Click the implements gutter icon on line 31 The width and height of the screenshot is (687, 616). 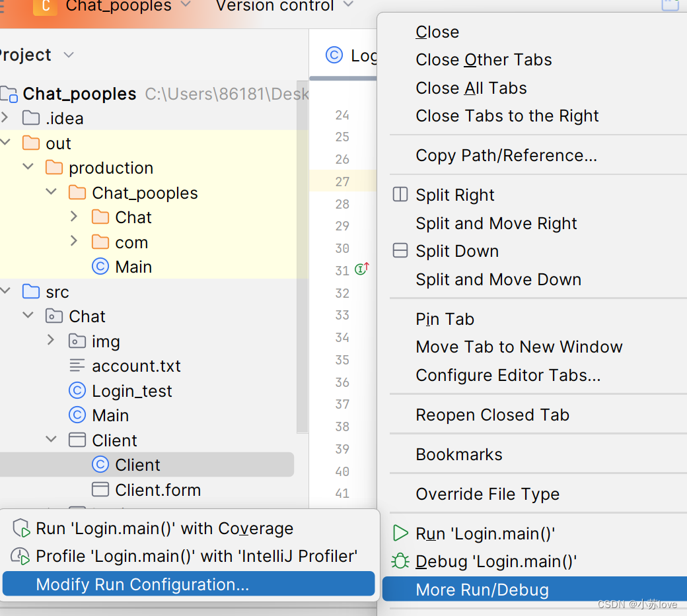[362, 268]
